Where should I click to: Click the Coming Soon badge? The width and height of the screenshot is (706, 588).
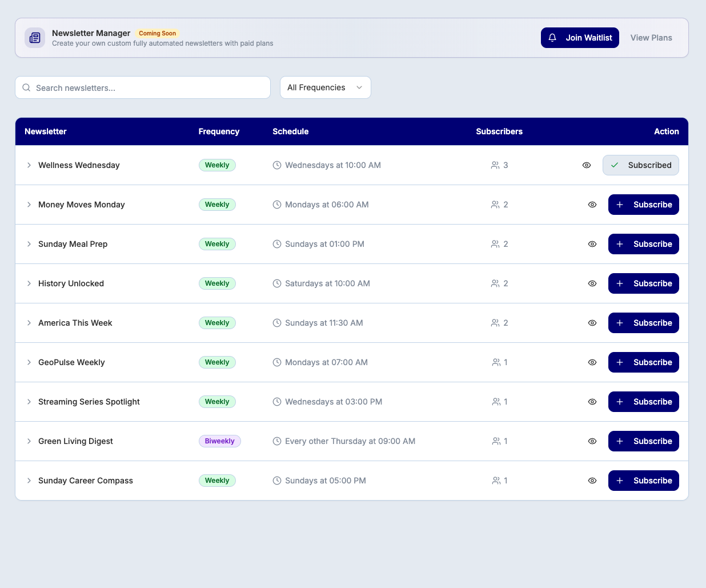(x=158, y=33)
